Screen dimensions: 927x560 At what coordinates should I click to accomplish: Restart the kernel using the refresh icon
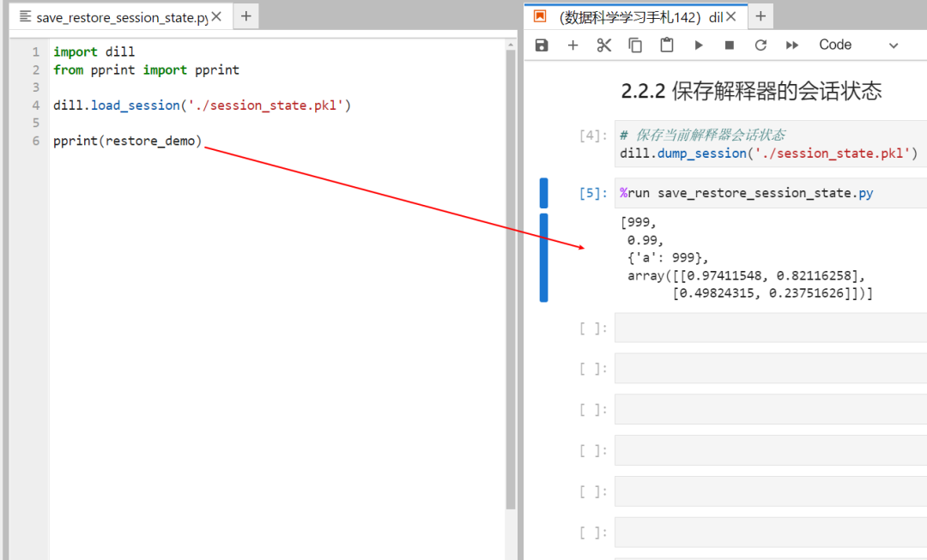pos(761,45)
